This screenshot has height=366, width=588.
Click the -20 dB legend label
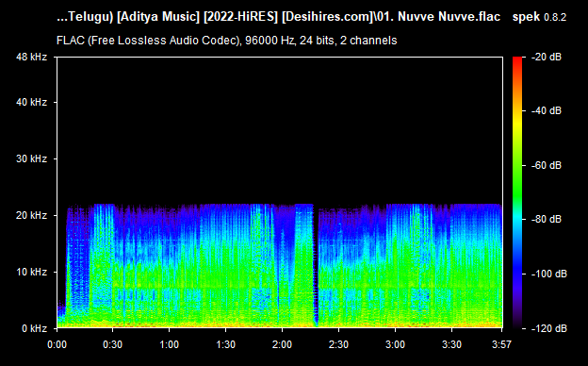pos(547,57)
